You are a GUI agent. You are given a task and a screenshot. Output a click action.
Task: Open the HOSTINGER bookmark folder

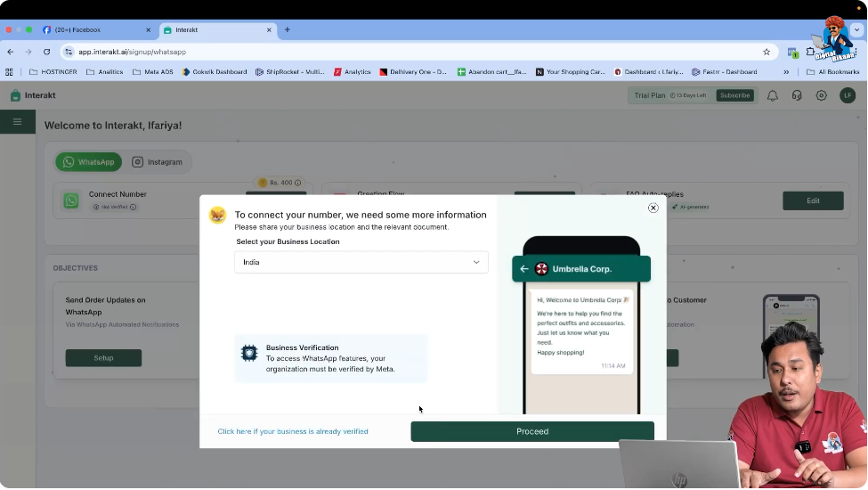click(53, 72)
